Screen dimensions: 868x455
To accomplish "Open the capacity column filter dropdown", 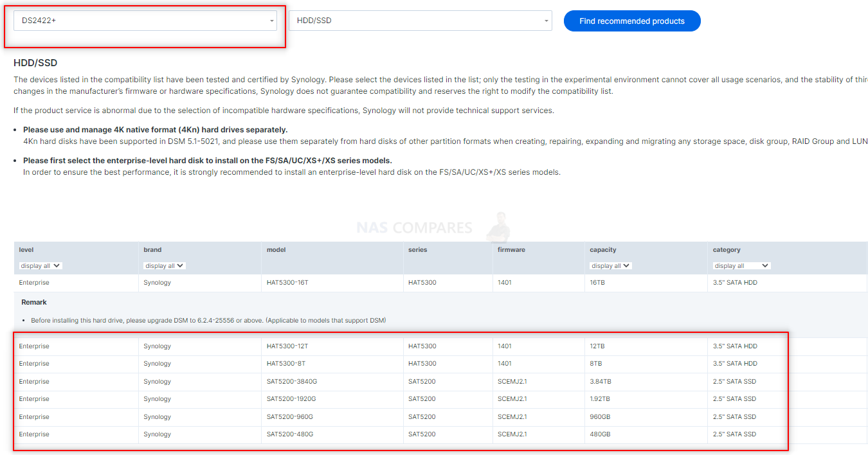I will tap(611, 265).
